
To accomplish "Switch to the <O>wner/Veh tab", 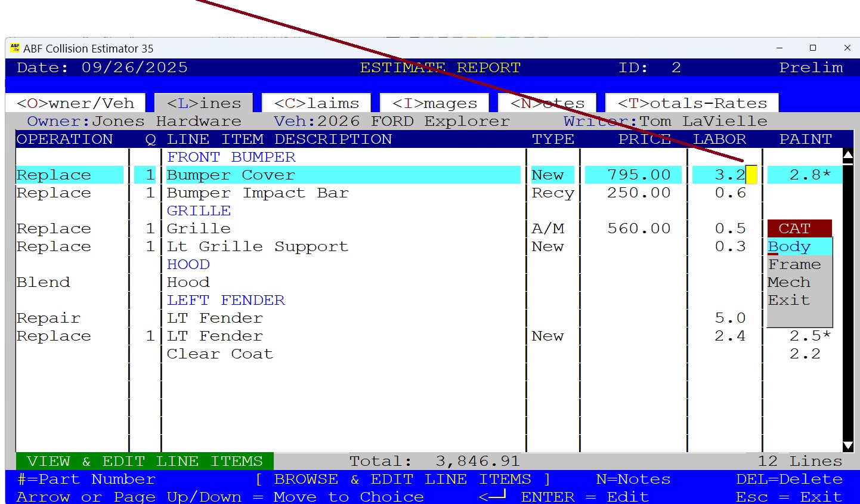I will pyautogui.click(x=76, y=102).
